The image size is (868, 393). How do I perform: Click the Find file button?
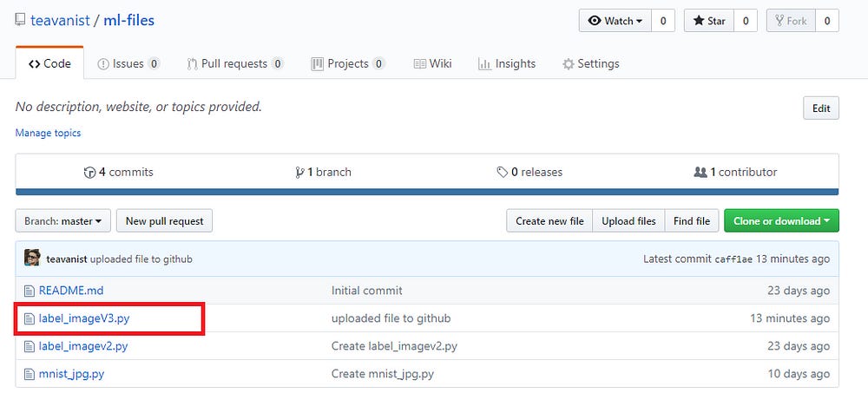[692, 221]
